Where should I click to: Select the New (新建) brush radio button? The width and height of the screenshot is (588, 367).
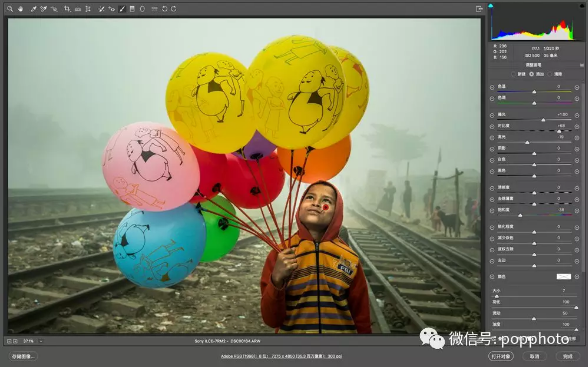(514, 74)
